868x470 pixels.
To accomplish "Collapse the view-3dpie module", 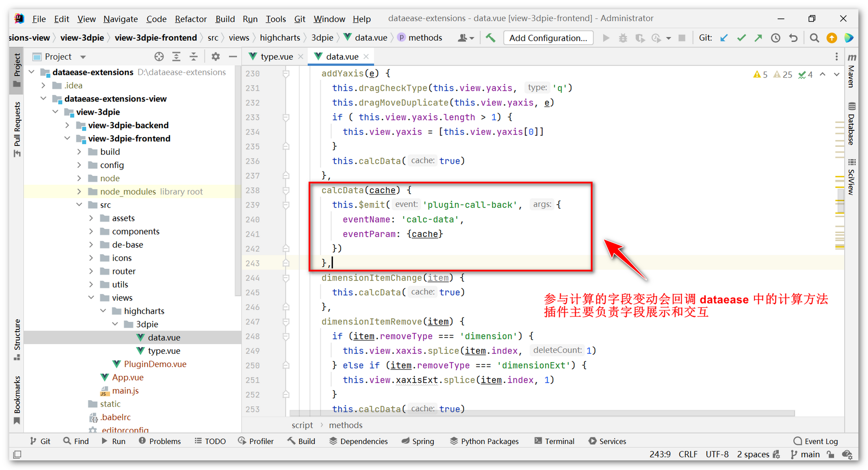I will click(55, 111).
